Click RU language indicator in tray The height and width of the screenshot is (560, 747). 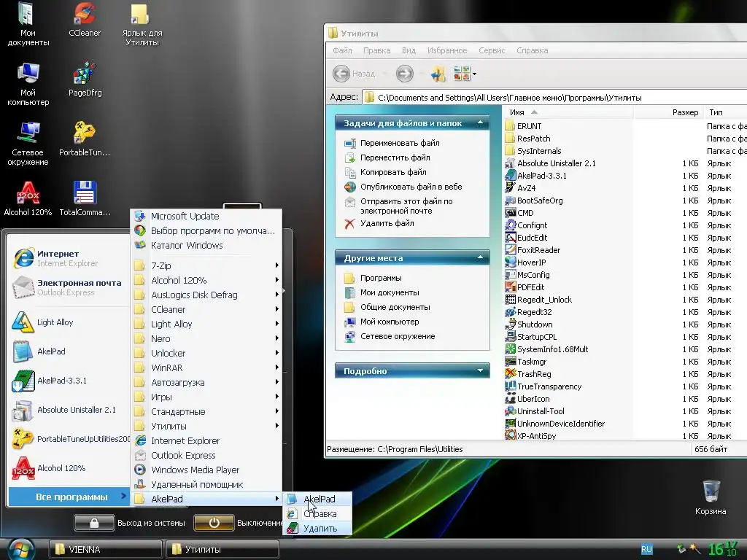pyautogui.click(x=646, y=549)
